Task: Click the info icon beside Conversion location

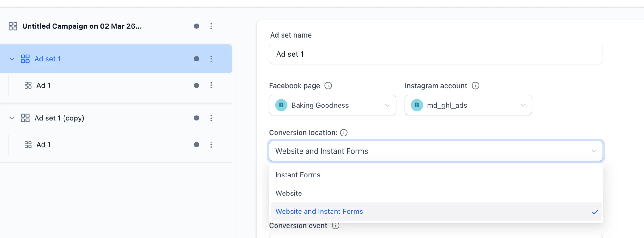Action: (x=344, y=133)
